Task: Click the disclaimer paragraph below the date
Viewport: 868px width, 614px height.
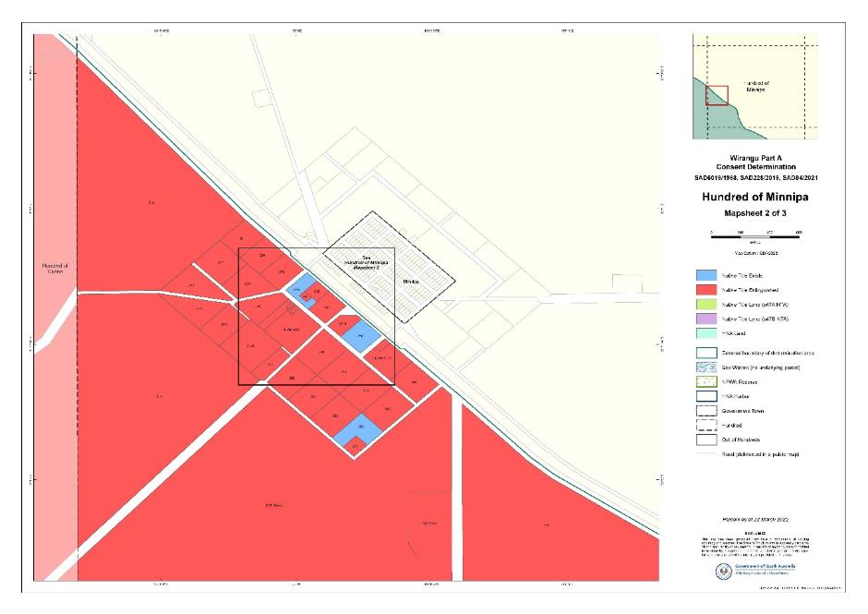Action: [755, 546]
